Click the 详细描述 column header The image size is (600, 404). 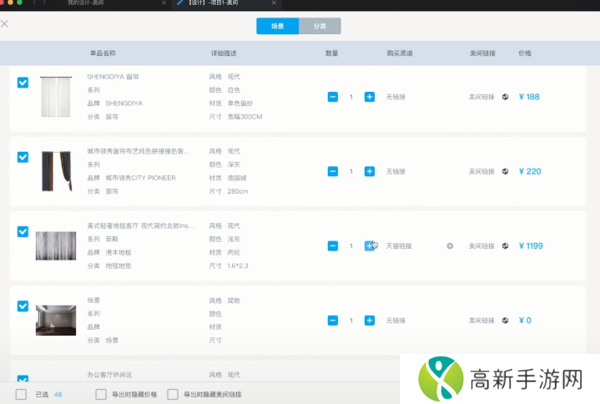pyautogui.click(x=223, y=53)
